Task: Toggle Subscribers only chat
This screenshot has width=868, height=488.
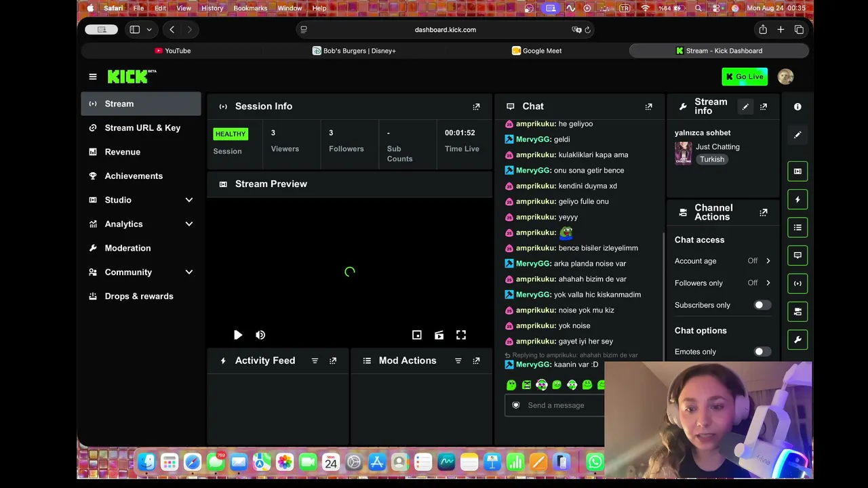Action: point(763,305)
